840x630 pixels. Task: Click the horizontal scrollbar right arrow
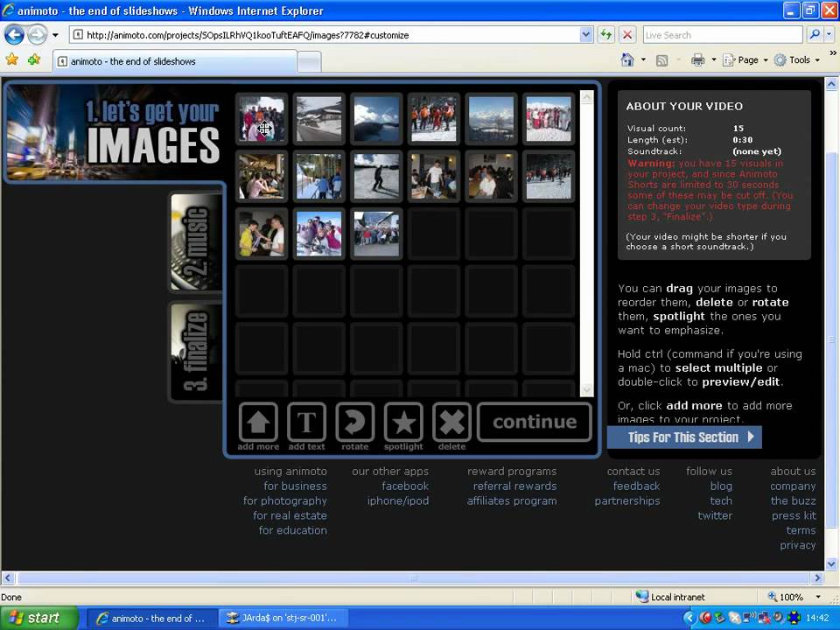coord(817,577)
